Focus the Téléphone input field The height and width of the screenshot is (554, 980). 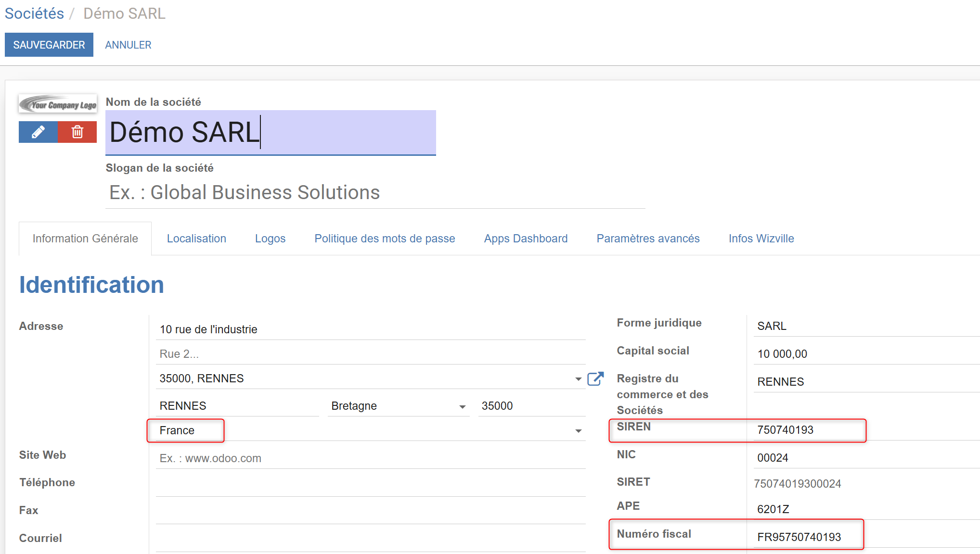(371, 486)
